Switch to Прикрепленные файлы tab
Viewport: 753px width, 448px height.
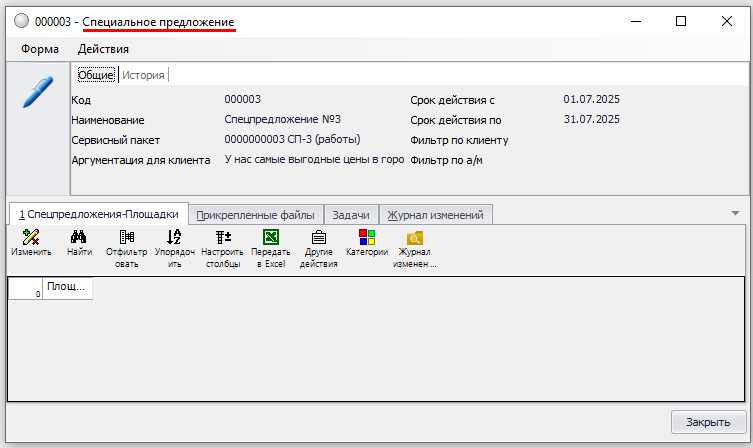click(256, 215)
